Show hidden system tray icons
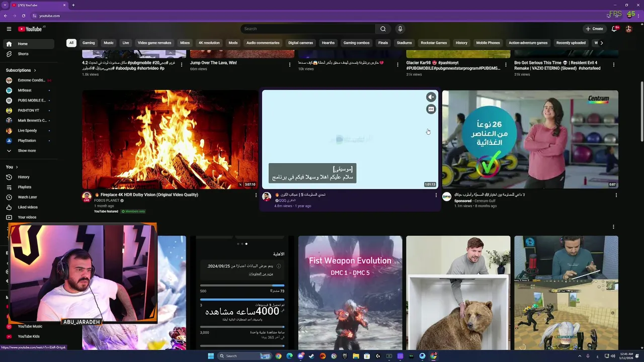Viewport: 644px width, 362px height. [579, 356]
